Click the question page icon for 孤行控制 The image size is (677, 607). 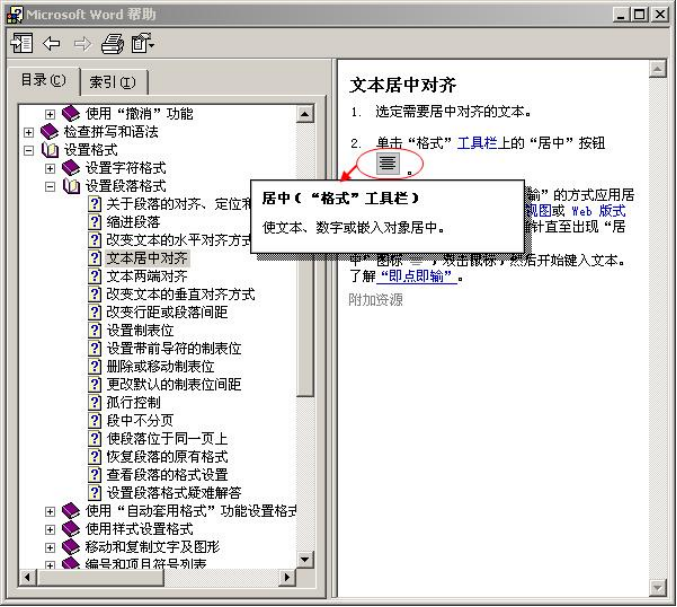point(95,402)
